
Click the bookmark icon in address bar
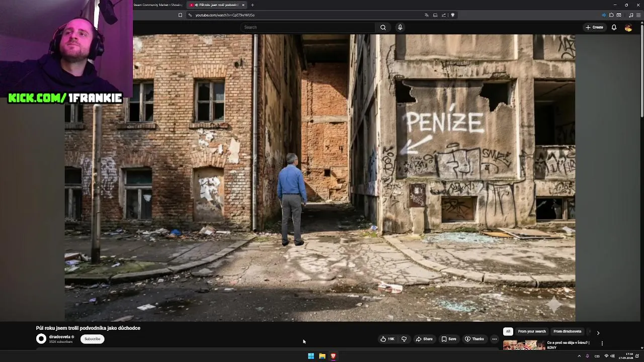pyautogui.click(x=180, y=15)
